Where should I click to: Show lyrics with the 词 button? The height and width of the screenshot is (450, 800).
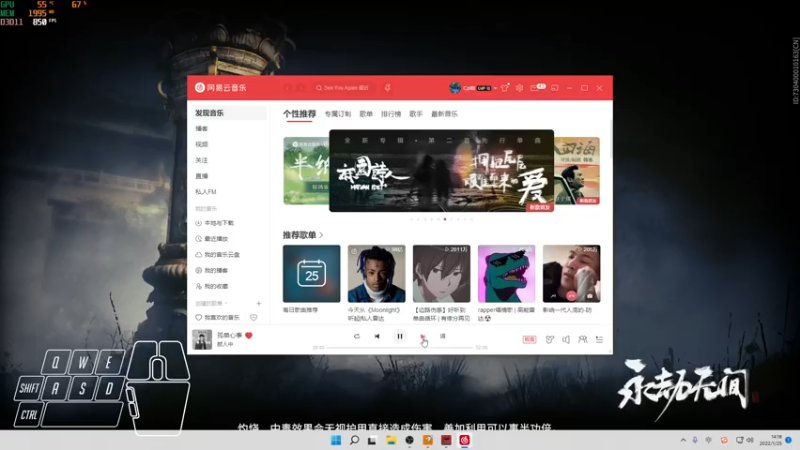(x=442, y=336)
